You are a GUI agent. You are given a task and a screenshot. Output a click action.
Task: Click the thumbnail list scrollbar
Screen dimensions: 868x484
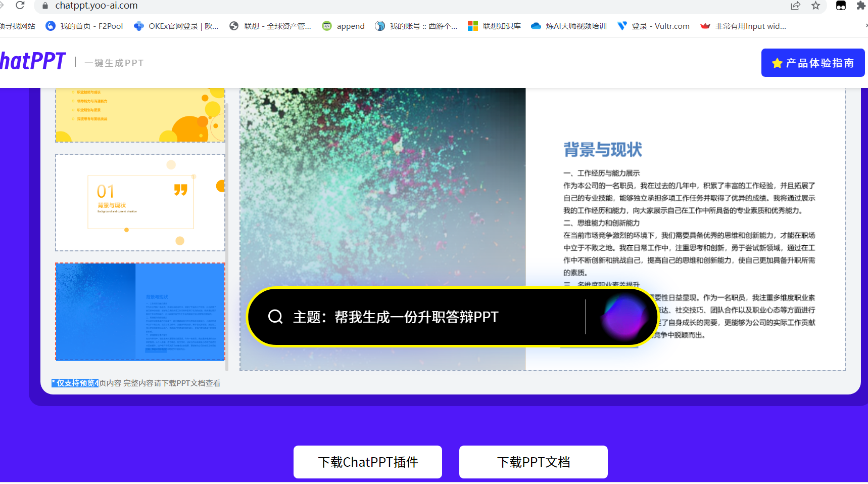pyautogui.click(x=227, y=236)
